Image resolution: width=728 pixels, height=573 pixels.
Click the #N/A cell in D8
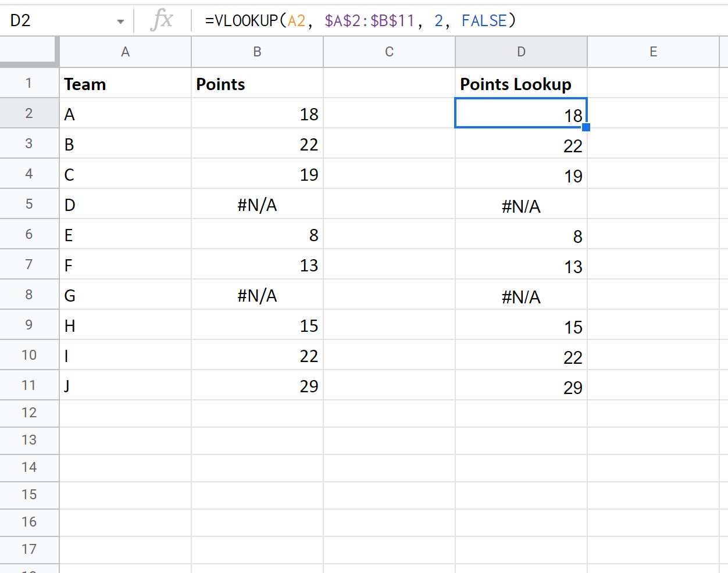pyautogui.click(x=521, y=295)
